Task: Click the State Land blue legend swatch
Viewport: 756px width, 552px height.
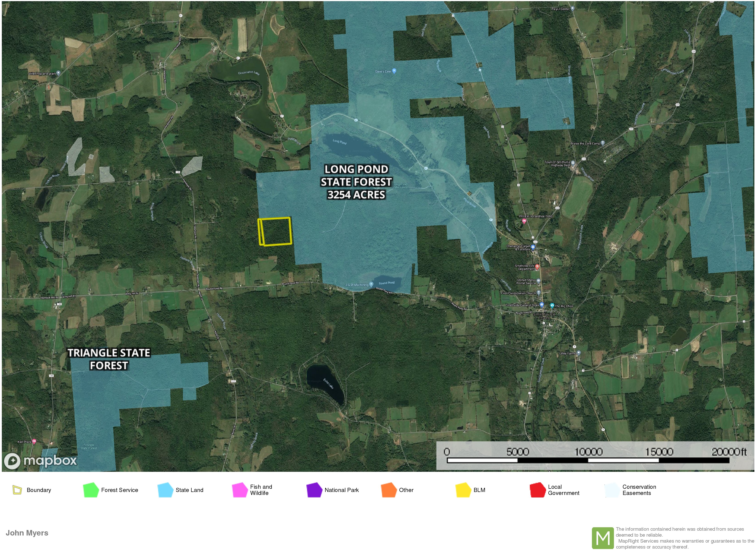Action: pyautogui.click(x=165, y=490)
